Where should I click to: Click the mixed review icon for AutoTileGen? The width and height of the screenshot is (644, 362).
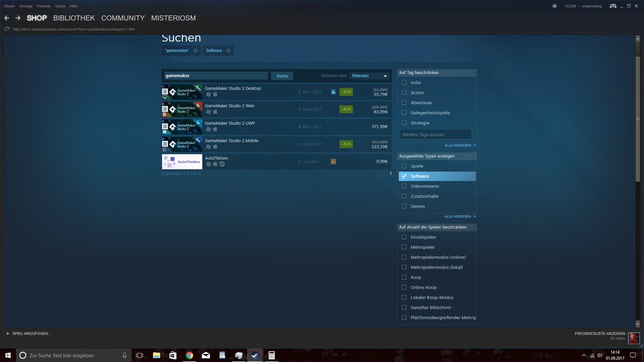pyautogui.click(x=333, y=161)
